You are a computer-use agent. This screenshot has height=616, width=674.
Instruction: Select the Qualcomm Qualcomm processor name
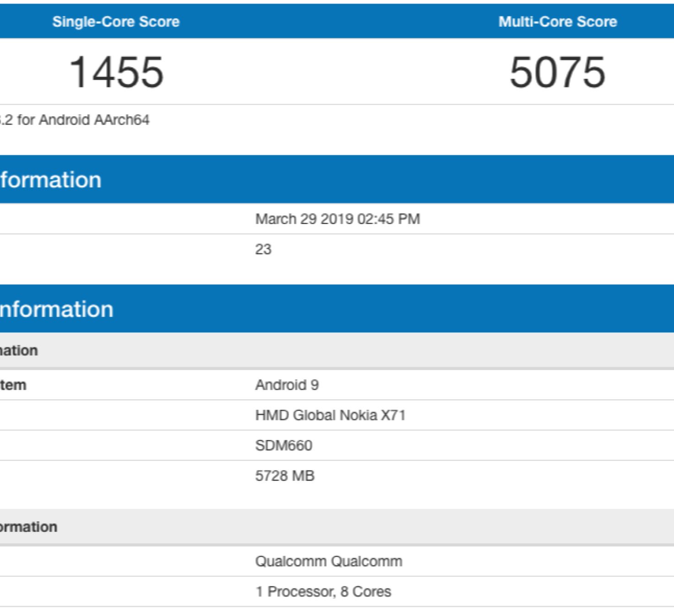click(329, 561)
